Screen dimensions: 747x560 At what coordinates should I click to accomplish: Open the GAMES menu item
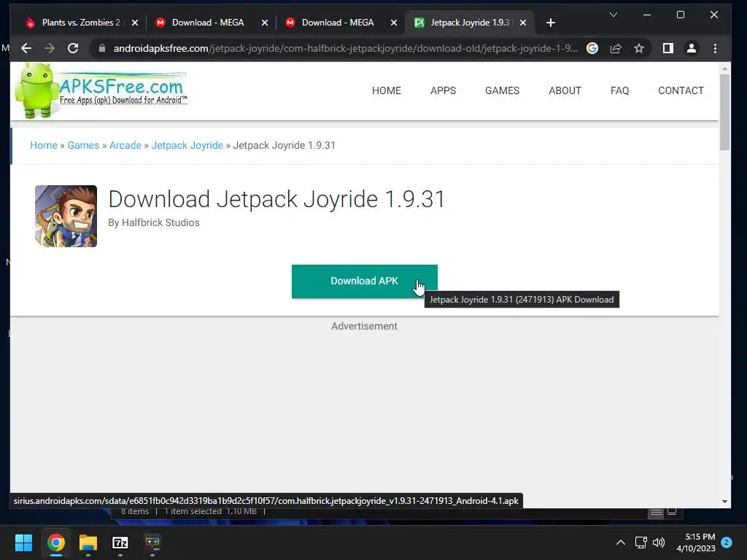coord(502,90)
